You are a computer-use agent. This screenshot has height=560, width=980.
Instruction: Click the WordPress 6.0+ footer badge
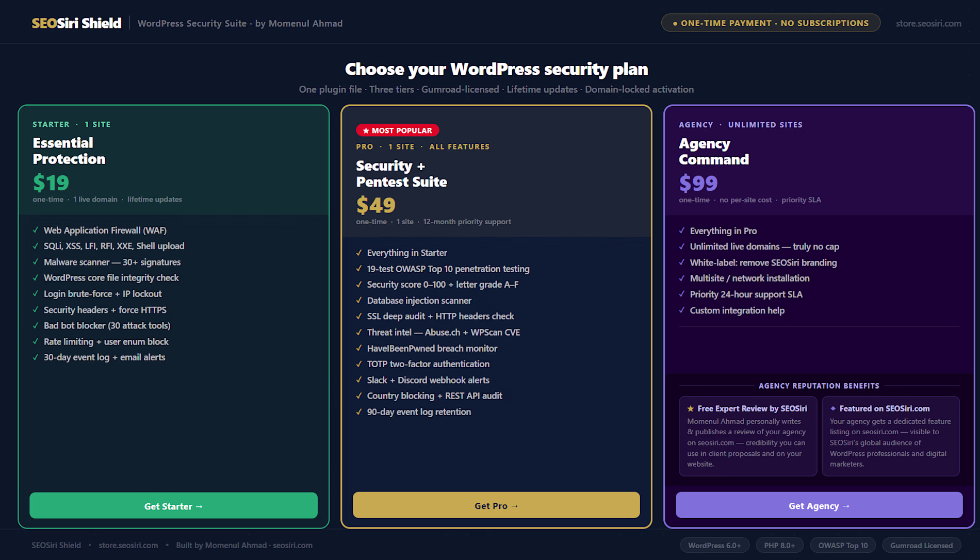coord(714,545)
